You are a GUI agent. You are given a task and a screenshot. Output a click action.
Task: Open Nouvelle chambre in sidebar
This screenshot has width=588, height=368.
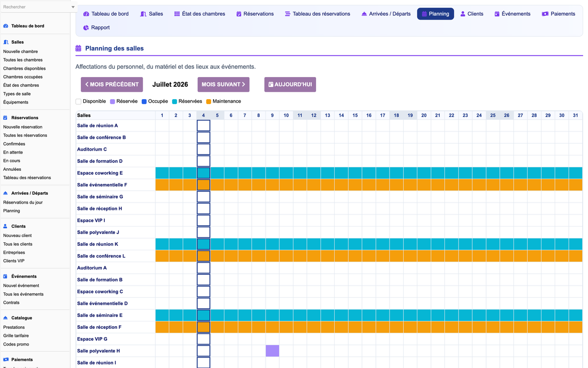(21, 52)
